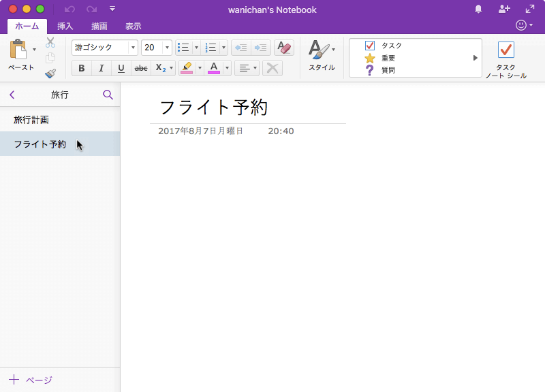The image size is (545, 392).
Task: Click the Undo arrow
Action: click(x=70, y=10)
